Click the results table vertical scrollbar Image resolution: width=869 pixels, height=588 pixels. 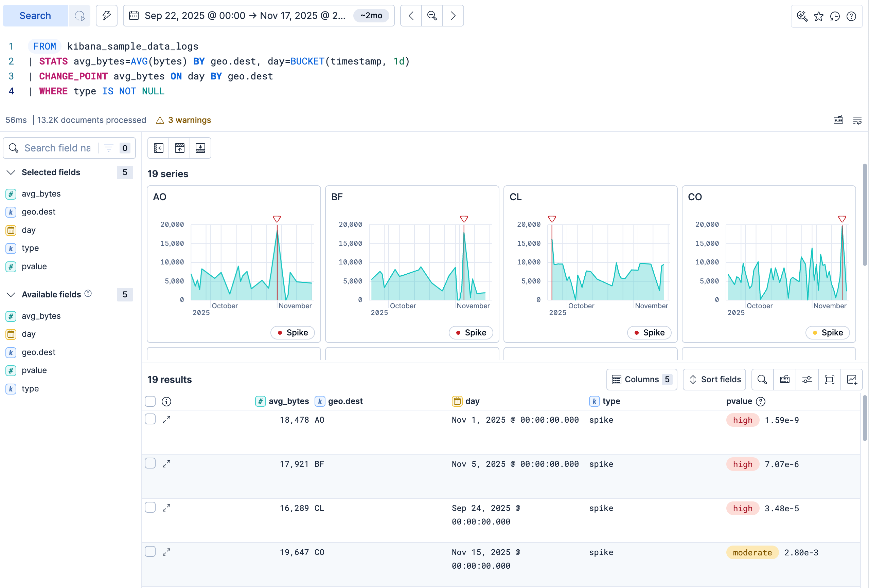[x=865, y=418]
